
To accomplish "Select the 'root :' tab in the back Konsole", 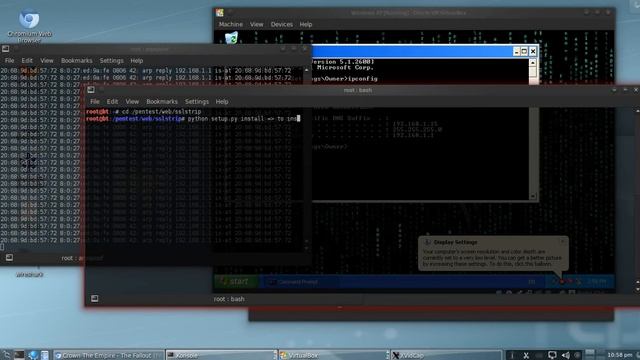I will point(82,258).
